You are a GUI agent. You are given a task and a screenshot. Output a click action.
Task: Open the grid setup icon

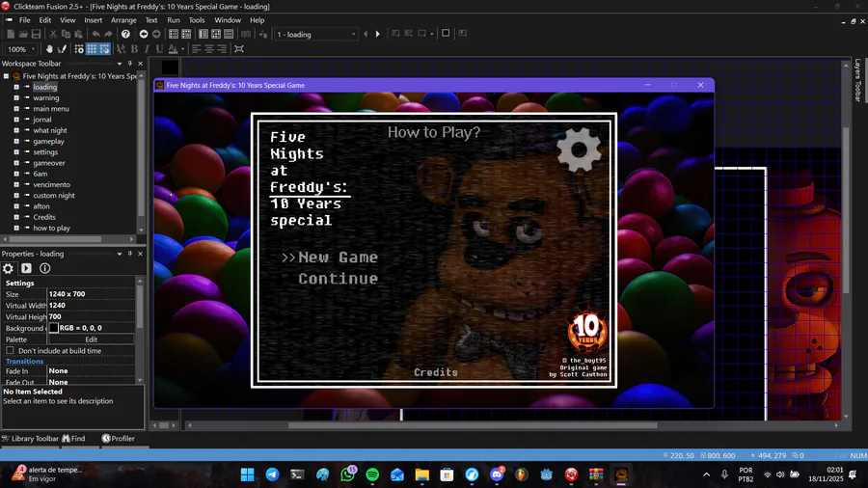pos(79,49)
